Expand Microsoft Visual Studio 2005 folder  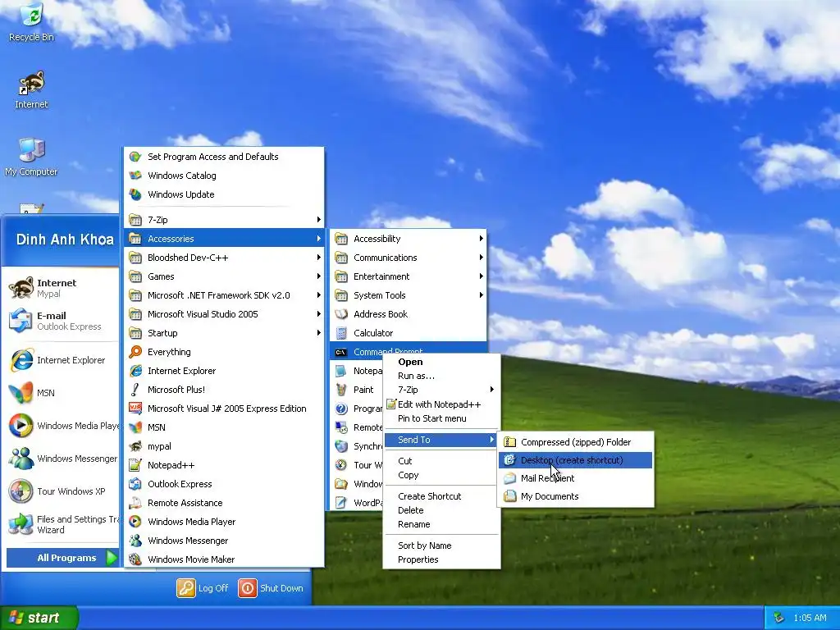(x=224, y=314)
